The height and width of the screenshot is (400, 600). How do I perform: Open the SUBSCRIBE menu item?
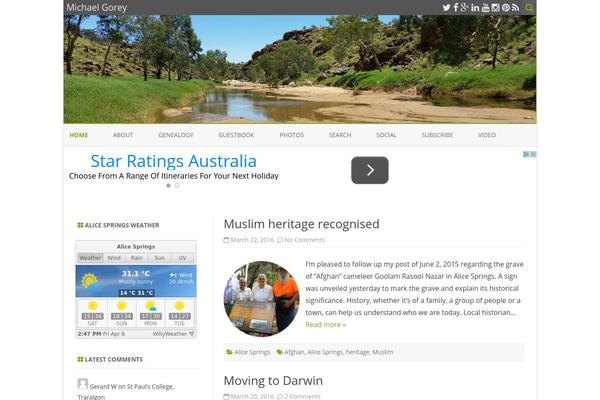point(437,135)
